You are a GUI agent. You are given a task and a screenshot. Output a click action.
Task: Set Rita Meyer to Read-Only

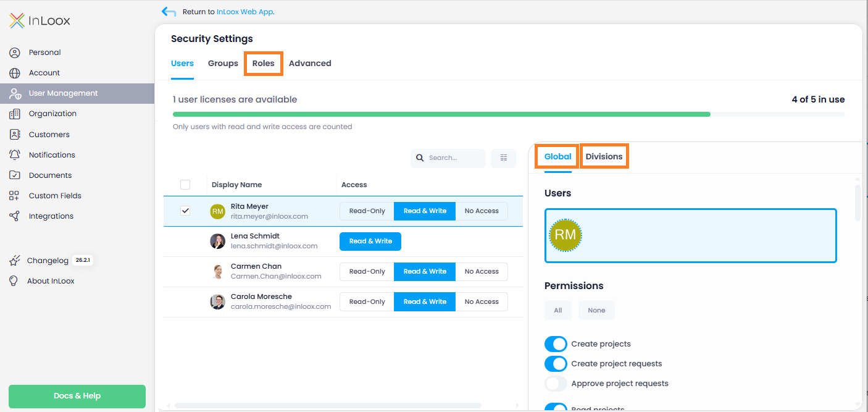click(x=367, y=211)
